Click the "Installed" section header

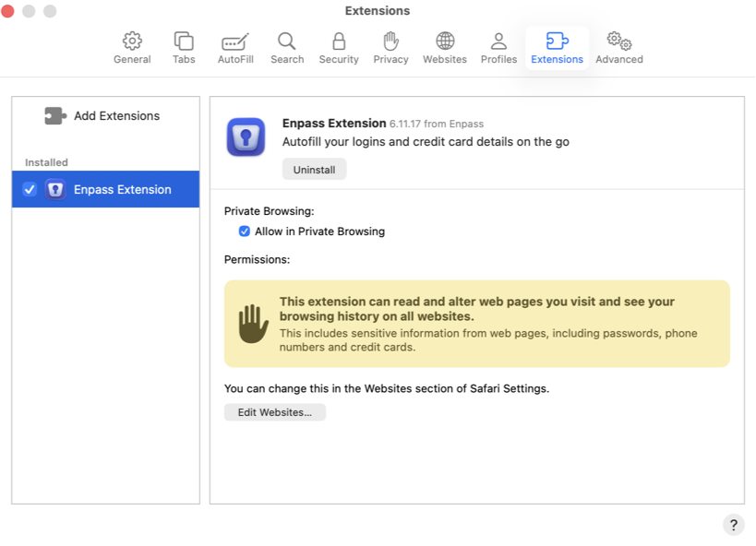pyautogui.click(x=46, y=162)
